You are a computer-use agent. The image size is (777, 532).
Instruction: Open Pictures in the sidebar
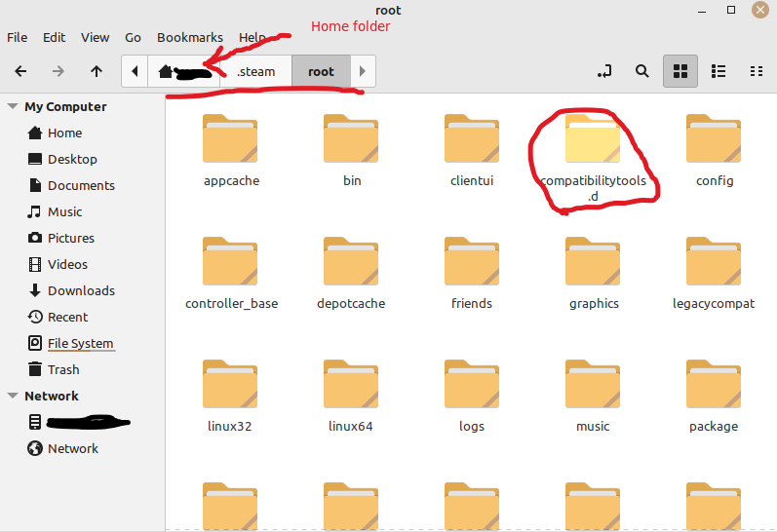[x=61, y=238]
